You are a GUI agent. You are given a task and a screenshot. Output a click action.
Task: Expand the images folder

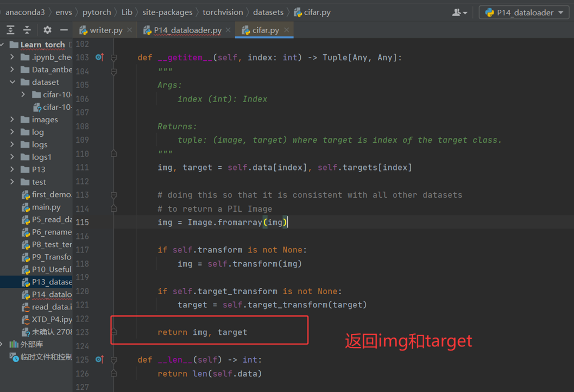pyautogui.click(x=12, y=119)
